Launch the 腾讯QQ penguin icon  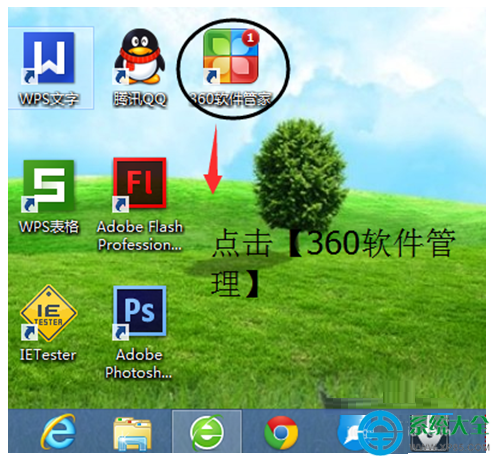click(140, 56)
